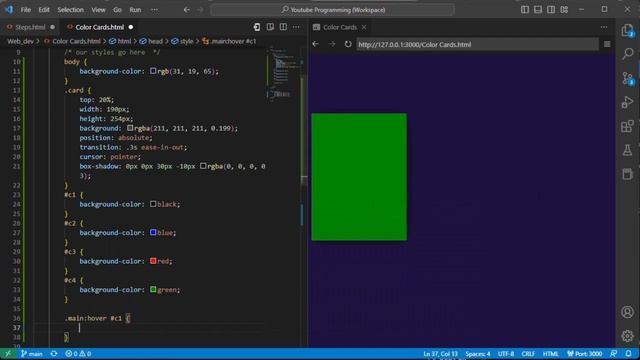Open the Extensions view
The width and height of the screenshot is (640, 360).
click(627, 126)
